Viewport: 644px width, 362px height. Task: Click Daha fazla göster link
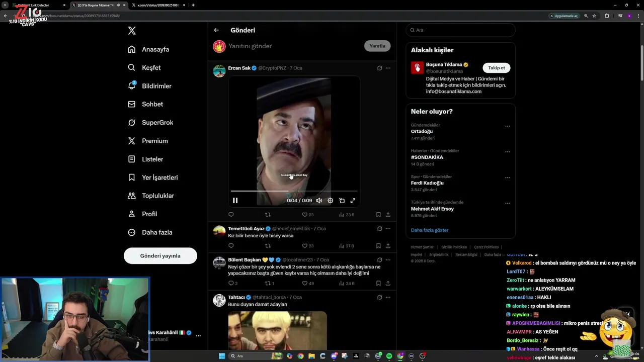coord(429,230)
